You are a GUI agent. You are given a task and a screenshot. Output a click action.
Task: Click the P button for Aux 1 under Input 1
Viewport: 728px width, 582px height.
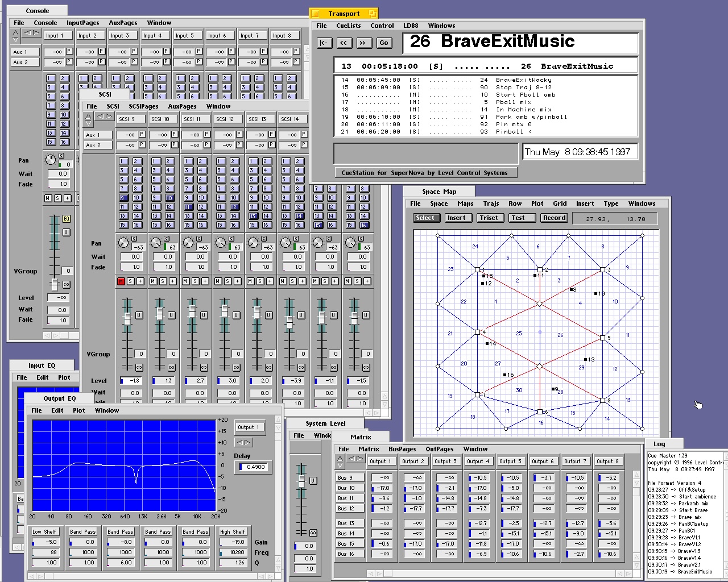[69, 51]
